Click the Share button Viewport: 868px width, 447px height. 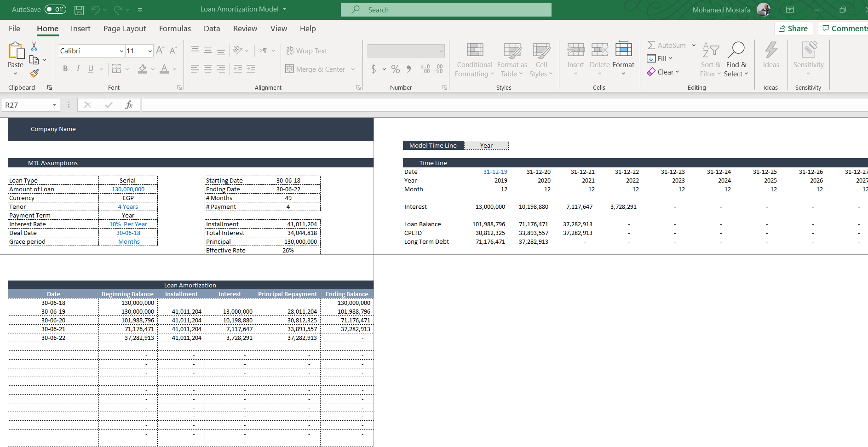coord(793,29)
